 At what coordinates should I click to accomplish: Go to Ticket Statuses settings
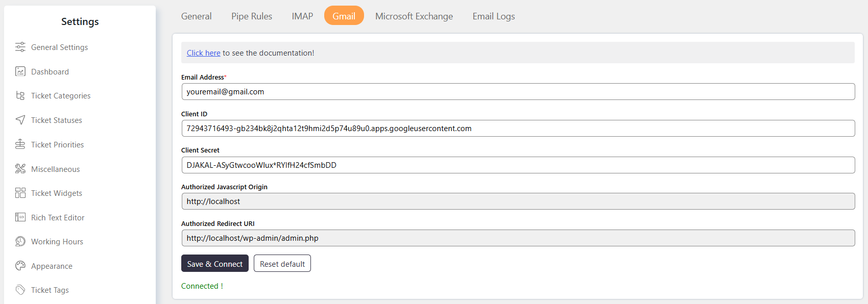click(x=57, y=120)
